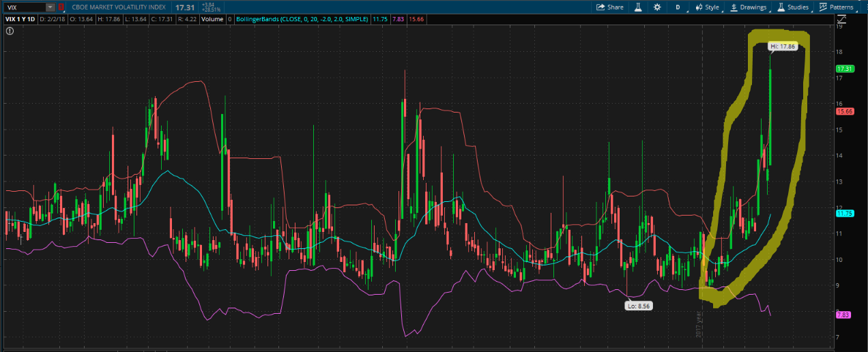
Task: Click the Hi: 17.86 price bubble
Action: (782, 47)
